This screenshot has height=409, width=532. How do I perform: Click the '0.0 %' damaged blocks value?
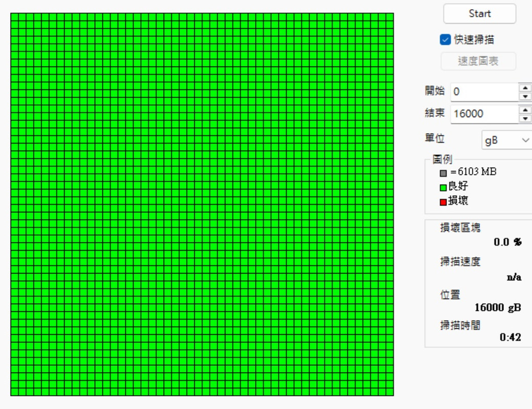tap(507, 242)
